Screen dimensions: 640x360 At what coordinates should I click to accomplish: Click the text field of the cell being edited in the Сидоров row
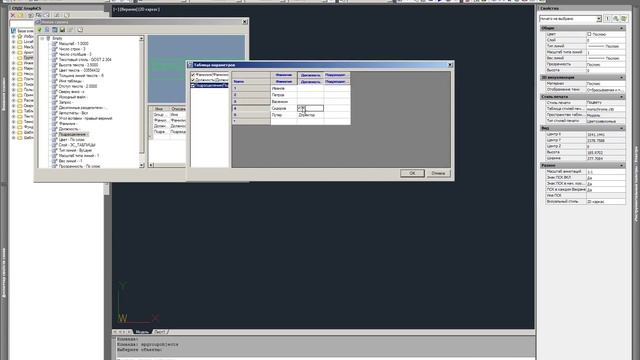point(314,108)
